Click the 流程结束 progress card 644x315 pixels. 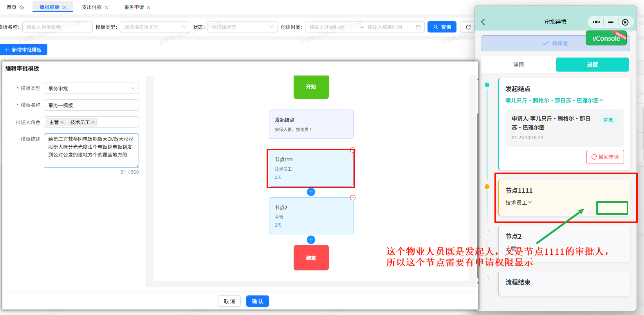[564, 283]
